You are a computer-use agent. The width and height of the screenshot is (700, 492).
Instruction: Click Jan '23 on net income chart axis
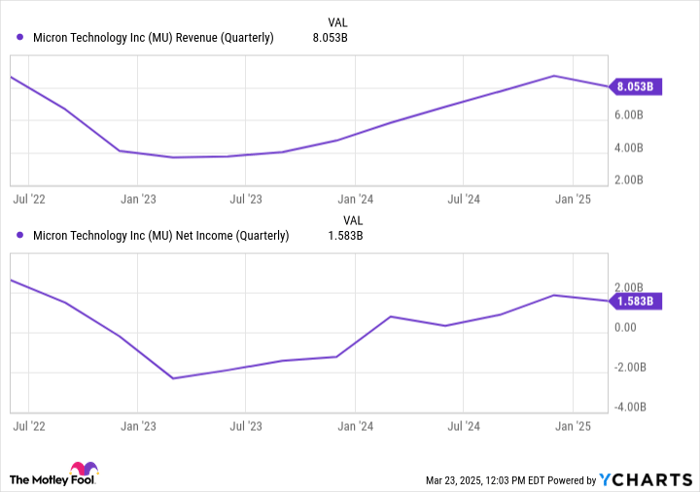(x=138, y=426)
